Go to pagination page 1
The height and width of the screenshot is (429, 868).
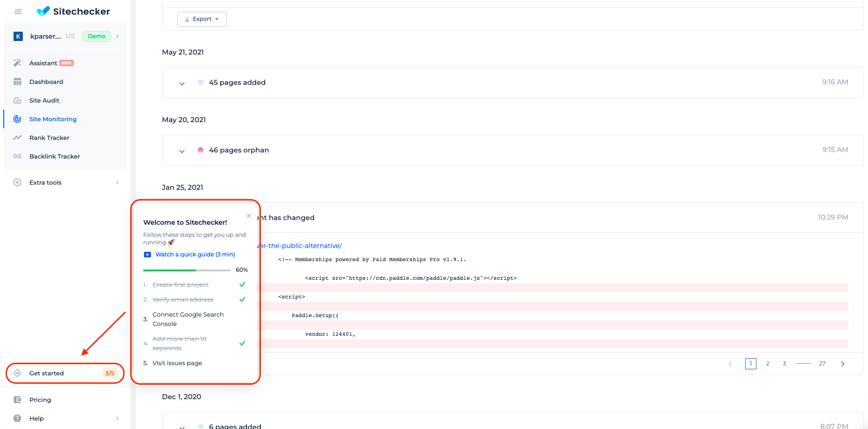751,364
